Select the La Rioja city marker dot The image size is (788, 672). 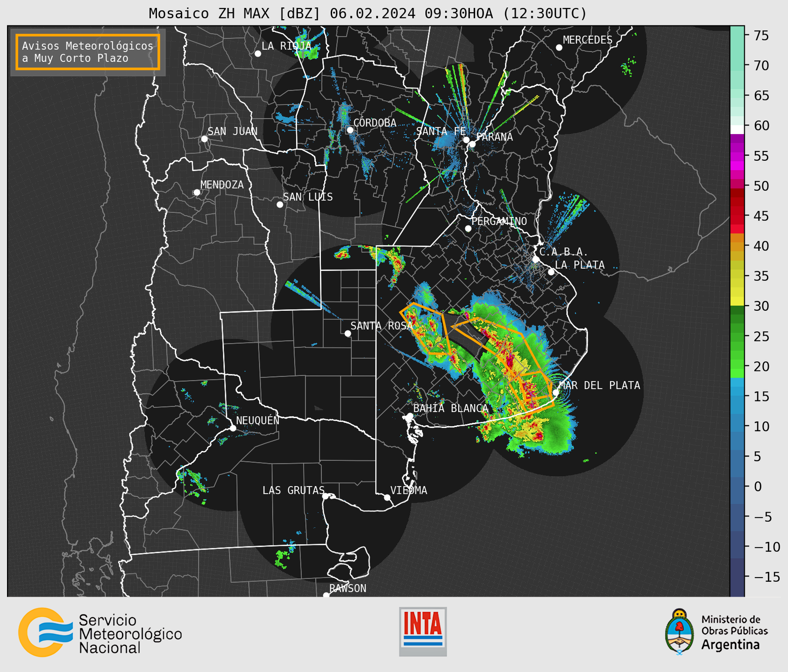click(258, 54)
